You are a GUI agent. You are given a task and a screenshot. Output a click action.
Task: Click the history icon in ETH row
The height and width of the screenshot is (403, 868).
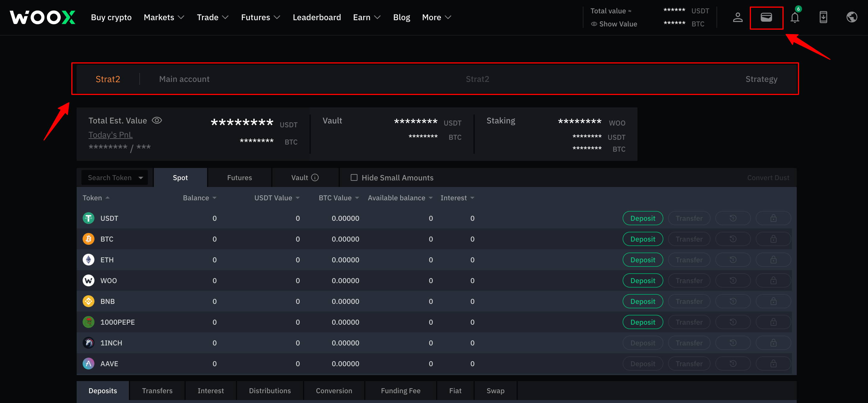[x=733, y=260]
